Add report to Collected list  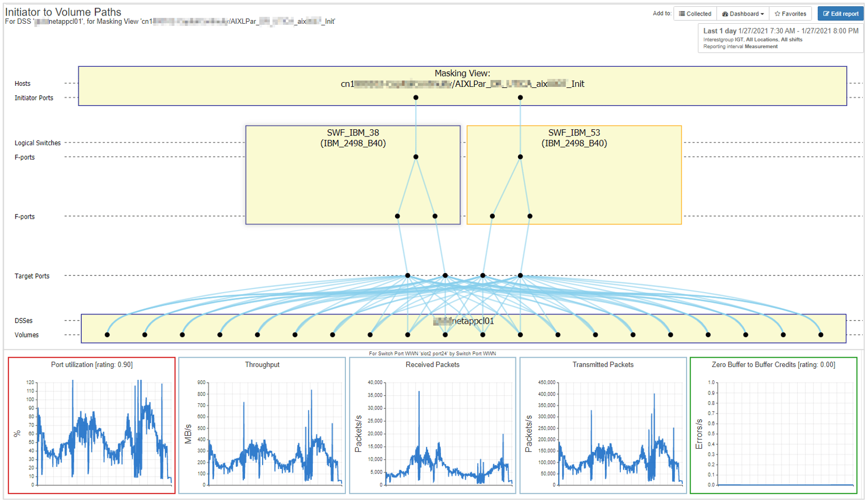695,14
